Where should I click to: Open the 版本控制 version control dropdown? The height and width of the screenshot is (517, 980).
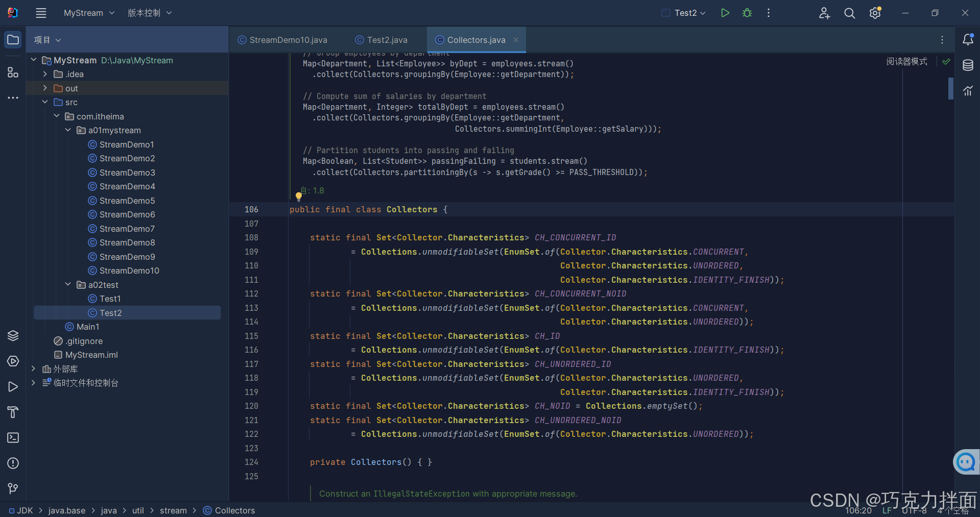point(150,13)
